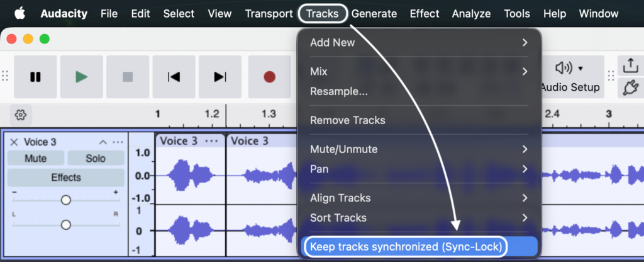Solo the Voice 3 track
The height and width of the screenshot is (262, 644).
click(96, 159)
